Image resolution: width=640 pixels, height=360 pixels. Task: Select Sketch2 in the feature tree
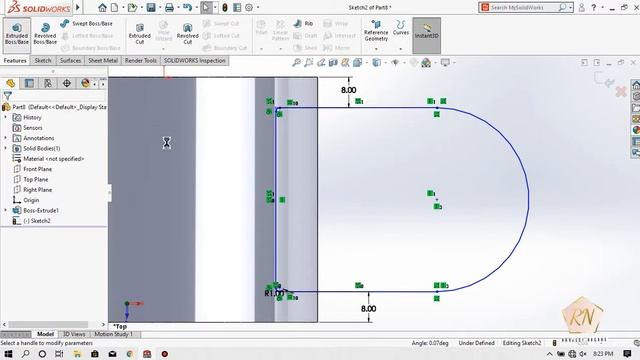pyautogui.click(x=31, y=221)
